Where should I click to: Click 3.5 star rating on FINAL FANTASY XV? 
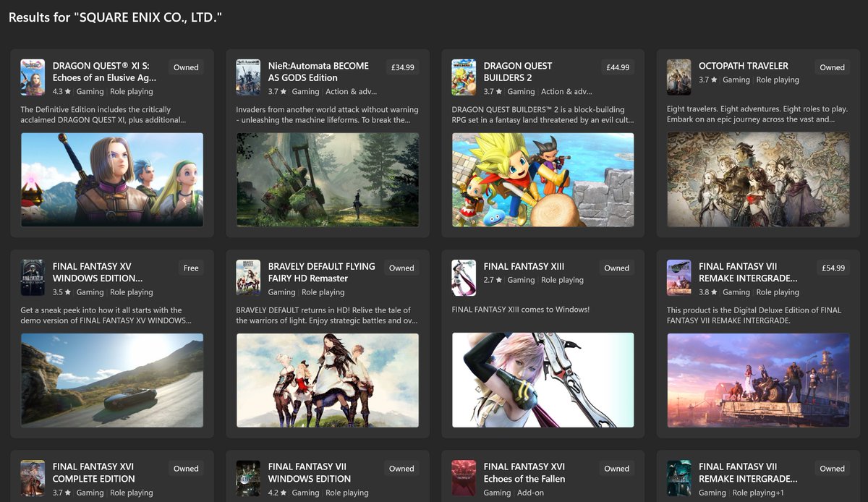(61, 292)
